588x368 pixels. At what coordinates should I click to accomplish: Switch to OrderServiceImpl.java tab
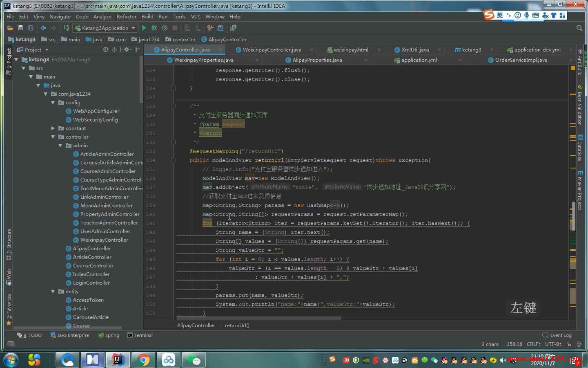pos(521,60)
